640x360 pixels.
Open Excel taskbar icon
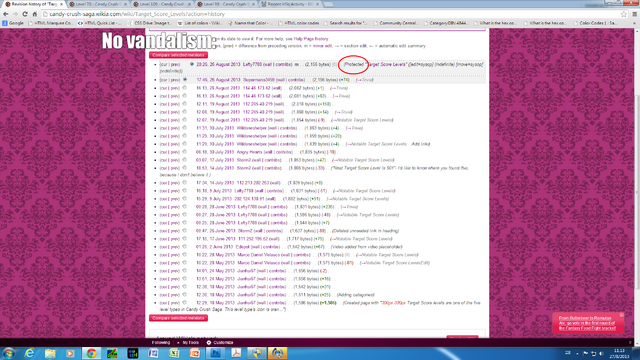pos(174,353)
